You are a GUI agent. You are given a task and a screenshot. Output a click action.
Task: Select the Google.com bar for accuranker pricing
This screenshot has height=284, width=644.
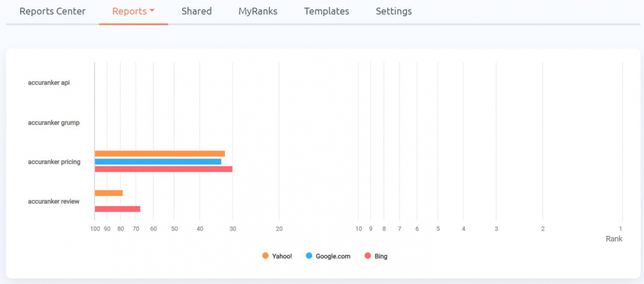[x=158, y=162]
